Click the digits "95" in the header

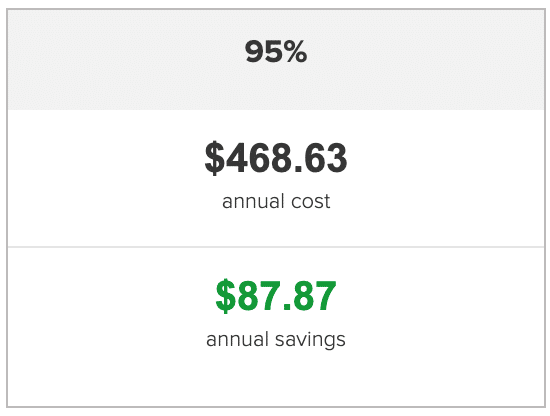click(264, 52)
